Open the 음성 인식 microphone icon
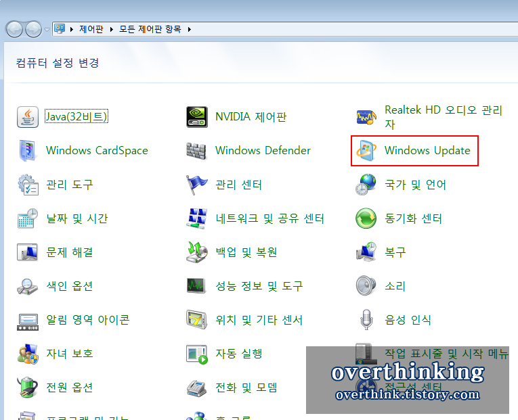The width and height of the screenshot is (518, 420). (366, 319)
